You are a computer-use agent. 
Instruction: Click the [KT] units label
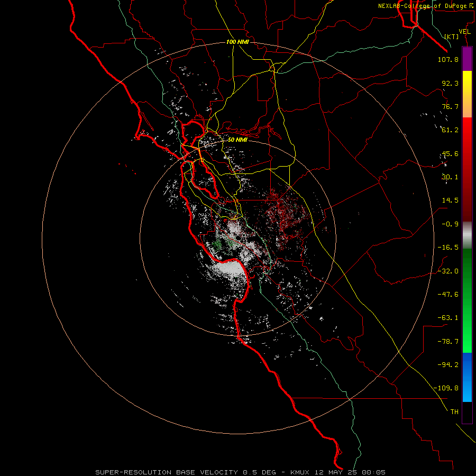pyautogui.click(x=452, y=36)
